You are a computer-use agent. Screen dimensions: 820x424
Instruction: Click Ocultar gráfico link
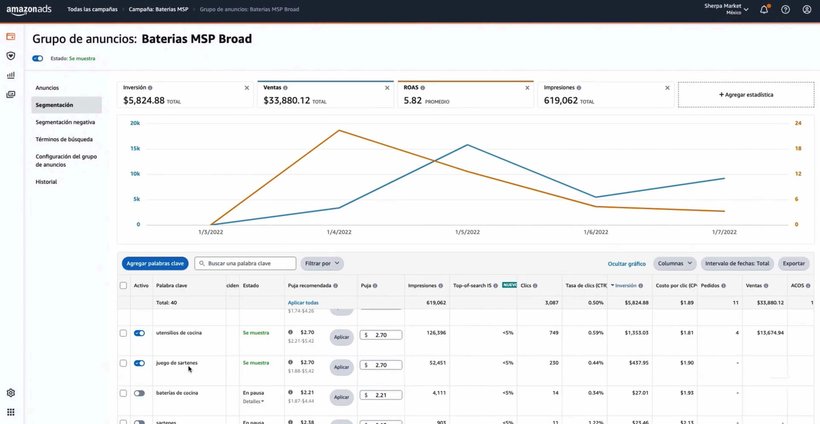[x=627, y=264]
